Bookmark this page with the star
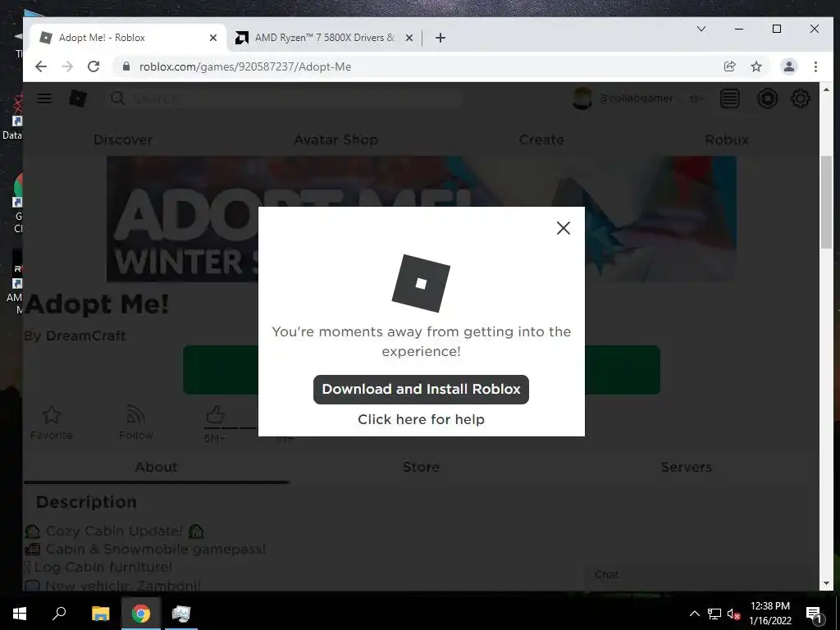This screenshot has width=840, height=630. pyautogui.click(x=756, y=66)
